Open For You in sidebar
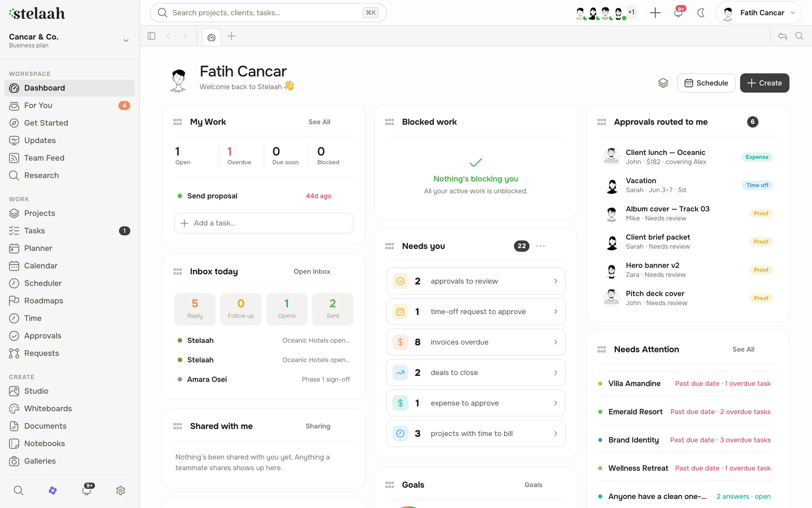812x508 pixels. click(69, 105)
